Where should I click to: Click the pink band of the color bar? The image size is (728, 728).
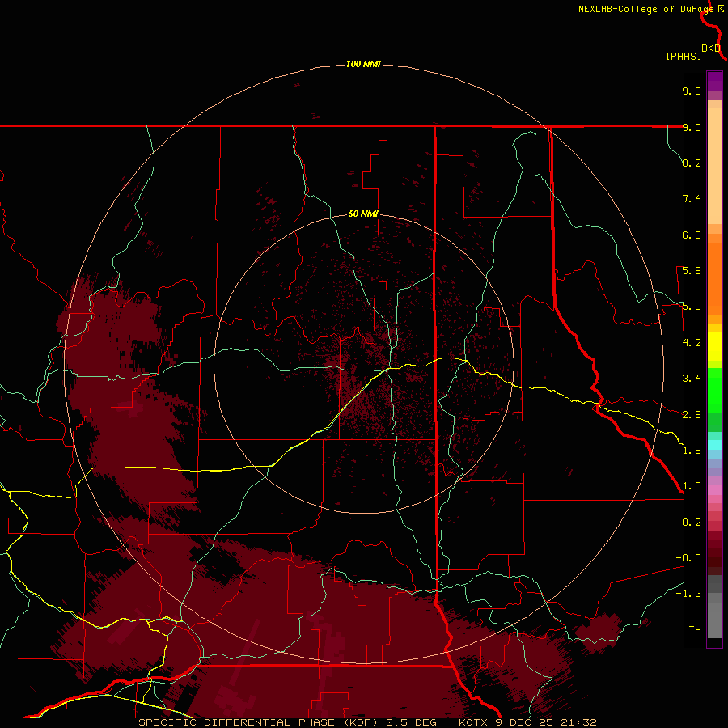(714, 490)
